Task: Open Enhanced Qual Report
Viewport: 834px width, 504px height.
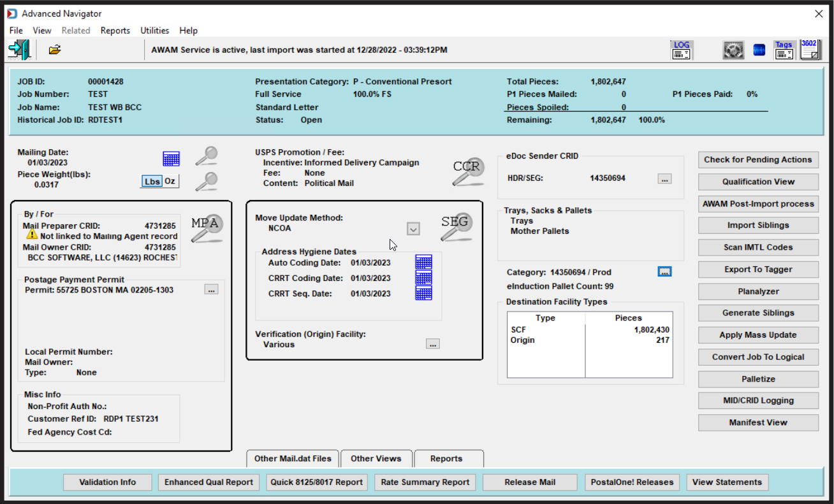Action: [x=209, y=482]
